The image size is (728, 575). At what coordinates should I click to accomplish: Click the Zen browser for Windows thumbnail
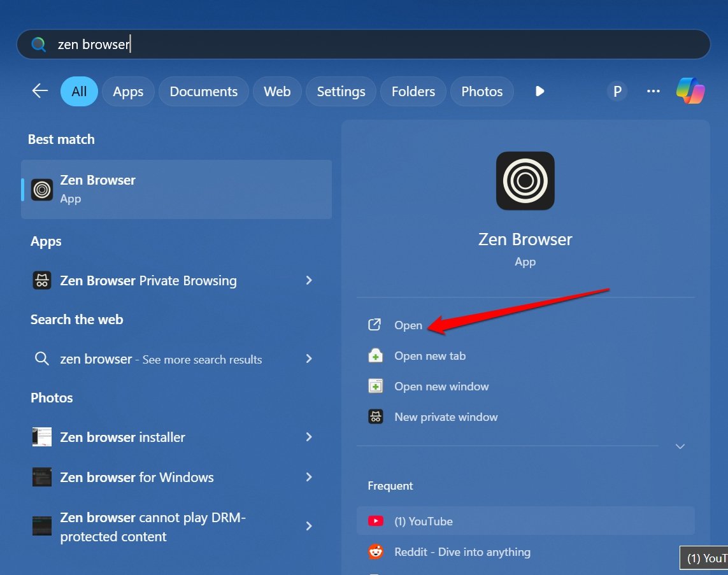coord(42,477)
